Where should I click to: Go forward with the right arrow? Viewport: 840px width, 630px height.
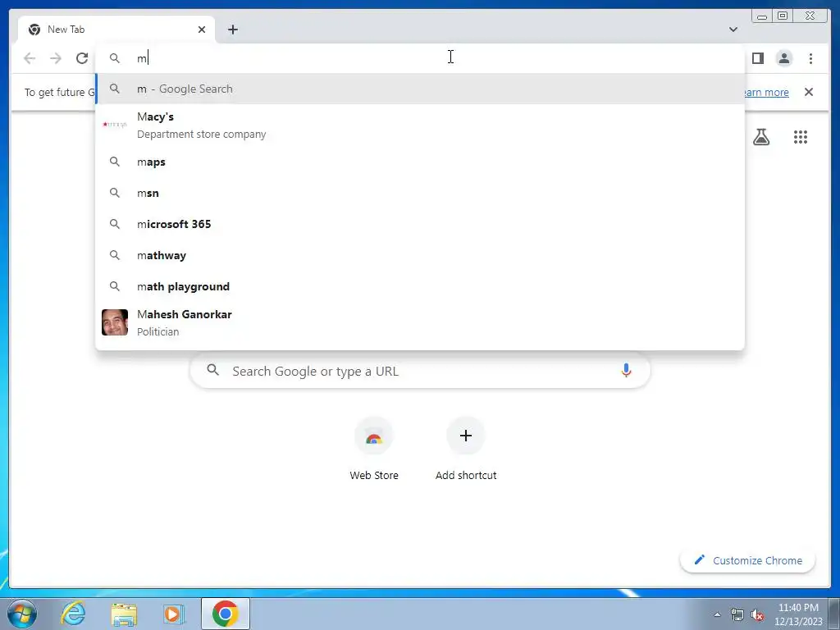56,58
